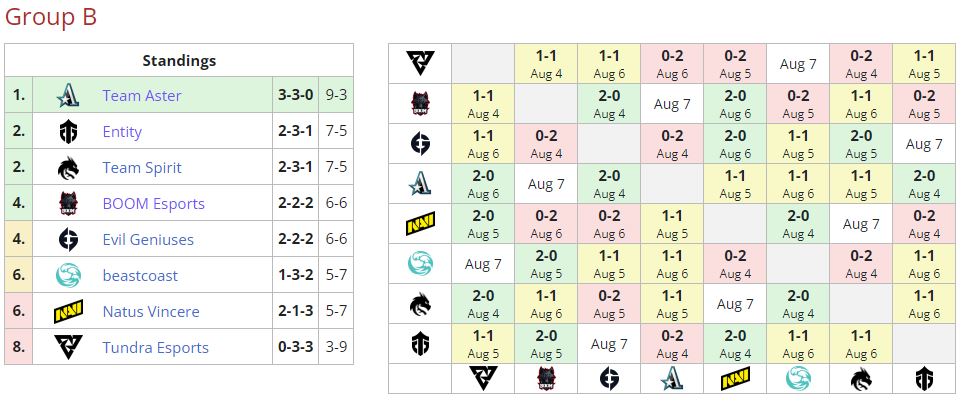Open the Team Aster name link
961x402 pixels.
coord(142,96)
